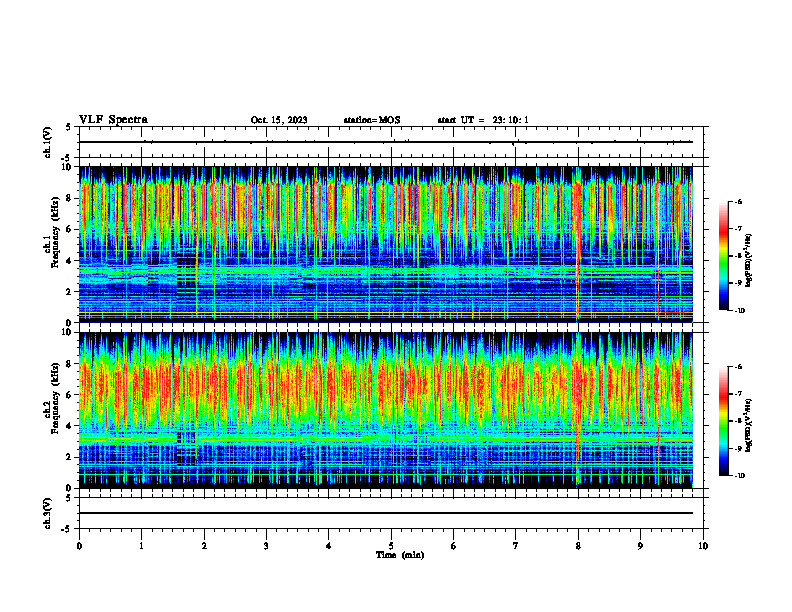Click the "-7" tick on ch.2 colorbar
This screenshot has height=612, width=792.
(x=738, y=394)
